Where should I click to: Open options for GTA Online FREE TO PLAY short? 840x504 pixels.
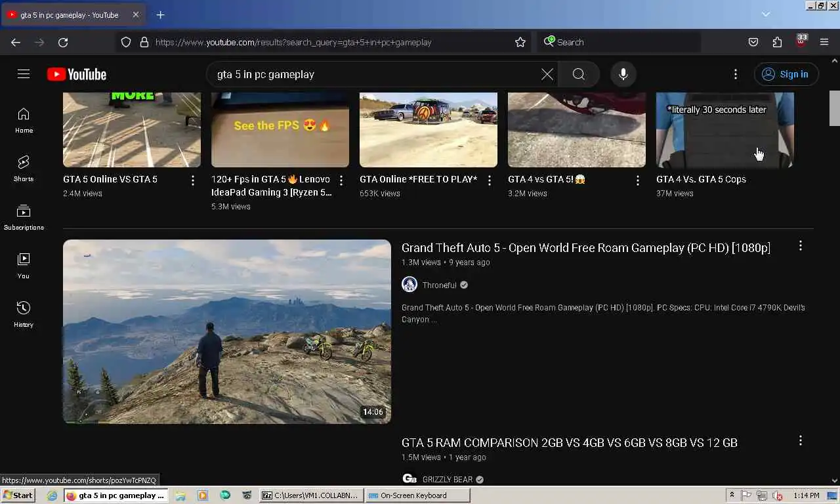coord(490,180)
